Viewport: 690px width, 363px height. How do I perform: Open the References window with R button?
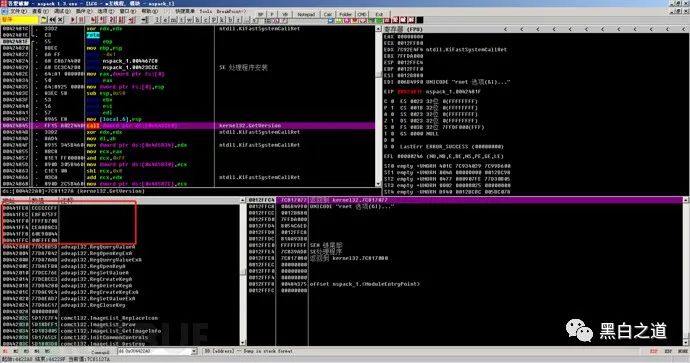point(238,20)
